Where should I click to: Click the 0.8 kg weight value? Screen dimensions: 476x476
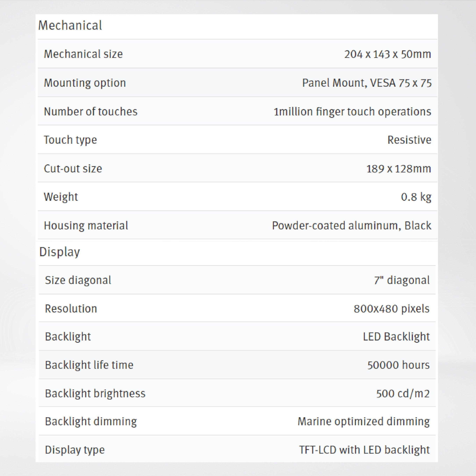coord(416,197)
